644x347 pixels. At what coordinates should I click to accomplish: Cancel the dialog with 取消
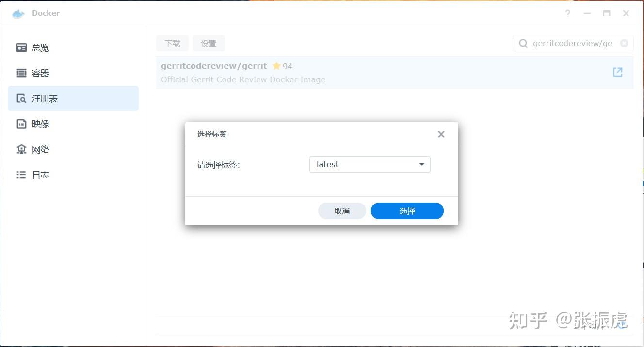tap(342, 211)
